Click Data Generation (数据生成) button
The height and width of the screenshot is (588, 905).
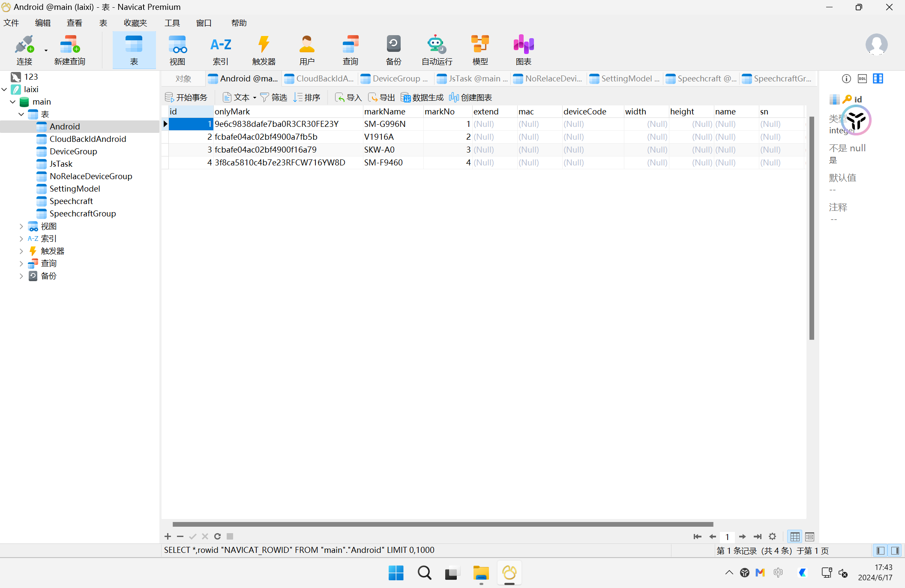pos(423,98)
